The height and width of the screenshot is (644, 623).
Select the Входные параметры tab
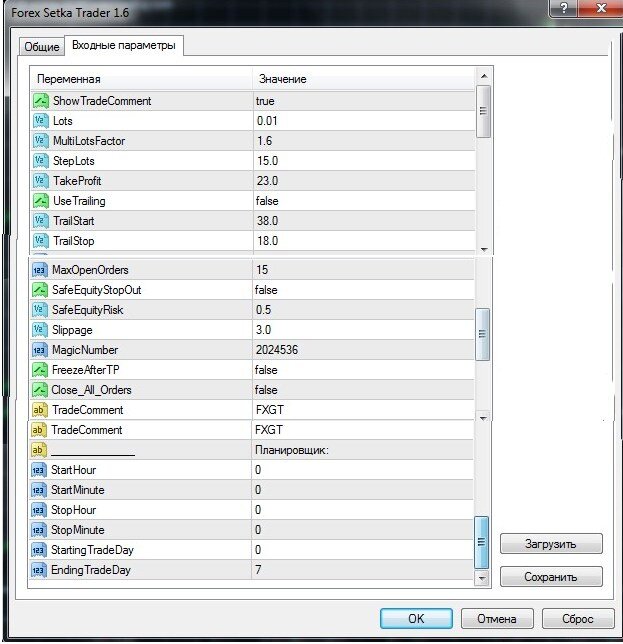pyautogui.click(x=124, y=45)
